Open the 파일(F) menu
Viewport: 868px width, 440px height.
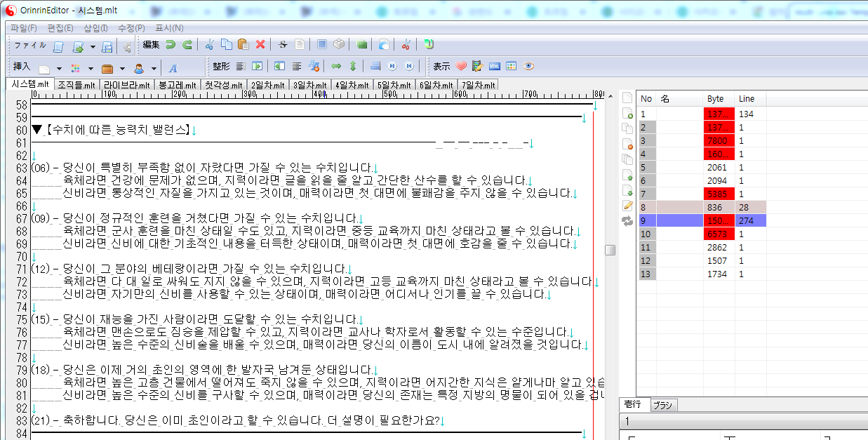24,28
